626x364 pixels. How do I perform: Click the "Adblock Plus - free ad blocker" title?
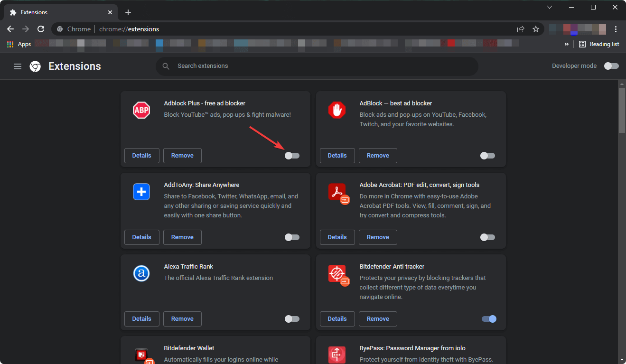tap(205, 103)
